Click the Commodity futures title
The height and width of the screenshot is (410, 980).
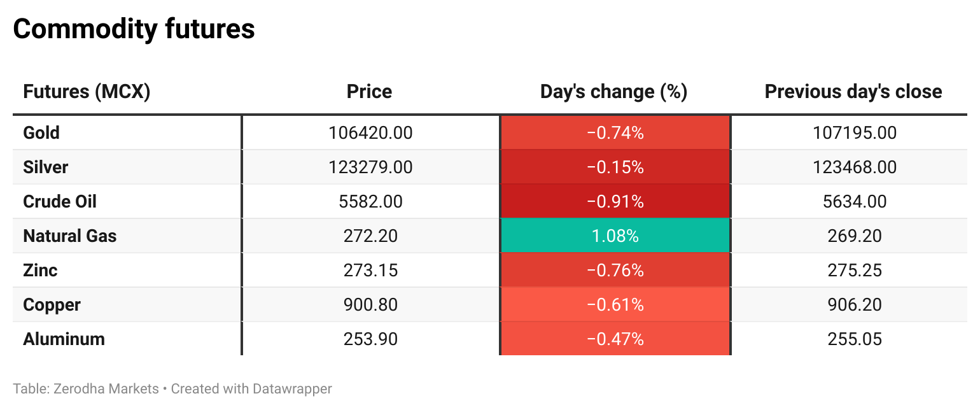pos(134,29)
